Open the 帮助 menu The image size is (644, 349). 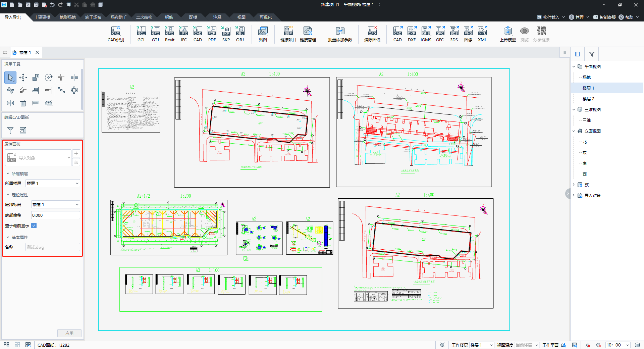coord(629,17)
